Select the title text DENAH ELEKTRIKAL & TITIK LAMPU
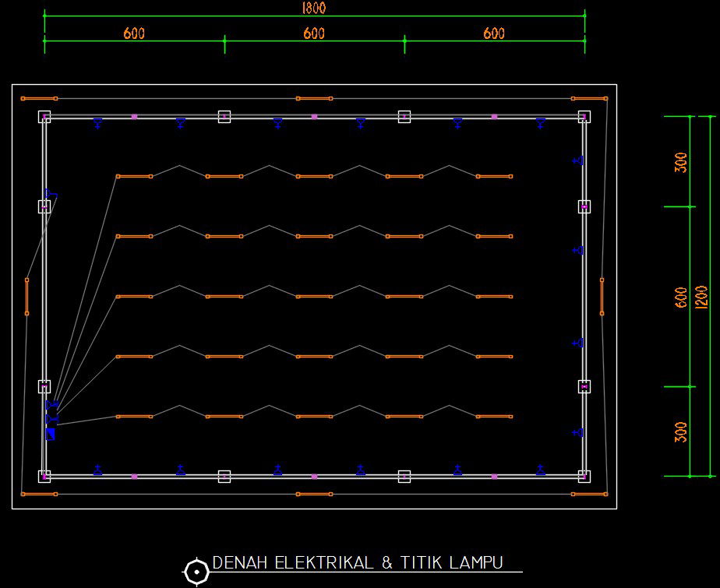 (x=358, y=560)
